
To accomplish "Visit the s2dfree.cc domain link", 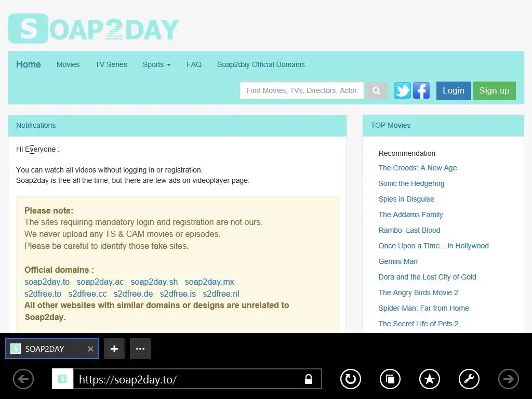I will click(x=87, y=294).
